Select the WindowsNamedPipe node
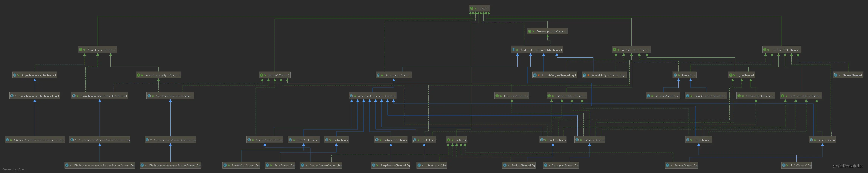Viewport: 868px width, 173px height. click(663, 96)
